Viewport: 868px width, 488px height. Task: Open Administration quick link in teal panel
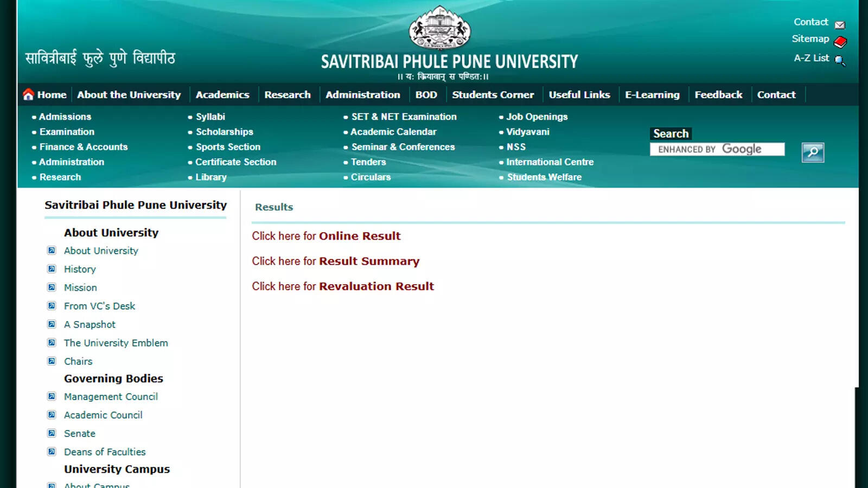click(72, 162)
